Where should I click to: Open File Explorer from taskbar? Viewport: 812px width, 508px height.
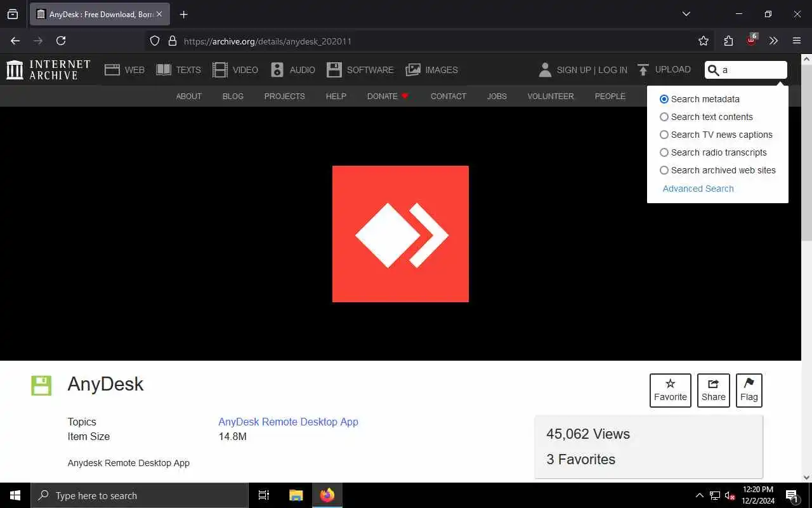click(x=296, y=495)
